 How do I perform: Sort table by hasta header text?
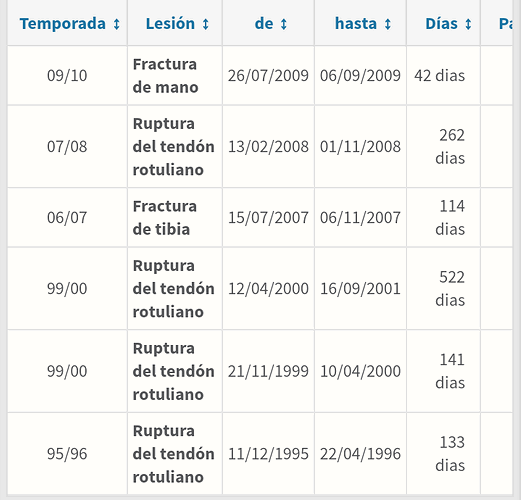tap(356, 24)
